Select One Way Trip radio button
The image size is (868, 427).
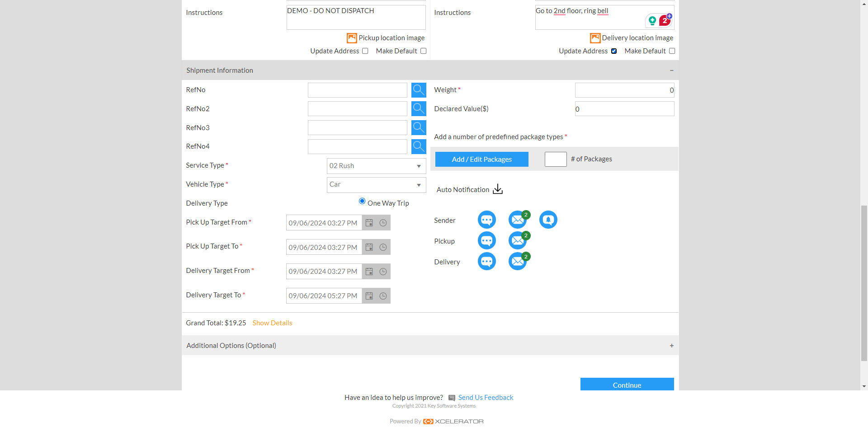[x=362, y=201]
